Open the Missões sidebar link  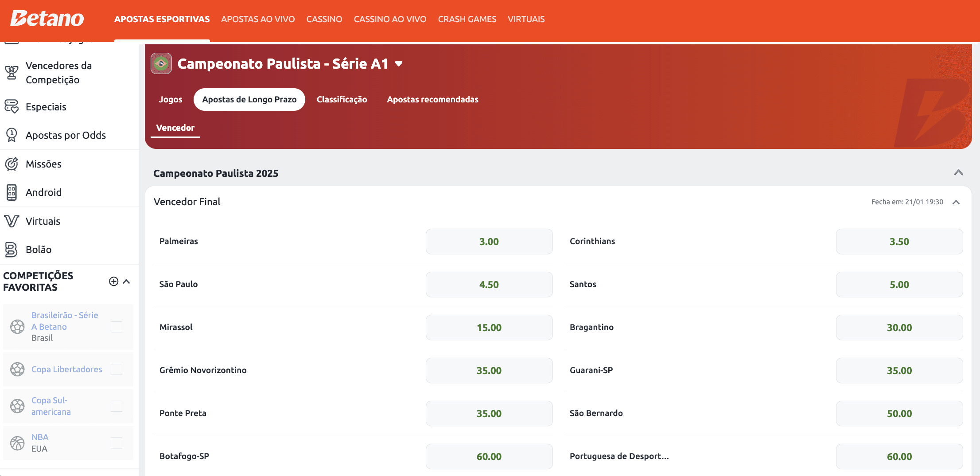click(43, 164)
